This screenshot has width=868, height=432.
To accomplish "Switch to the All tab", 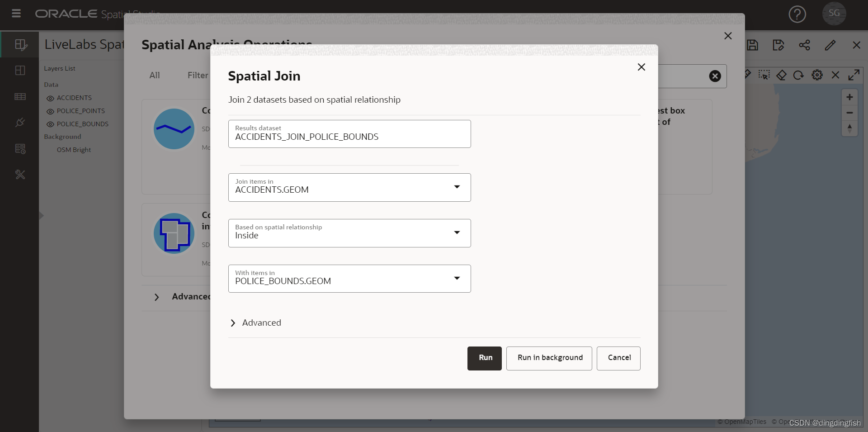I will (x=155, y=75).
